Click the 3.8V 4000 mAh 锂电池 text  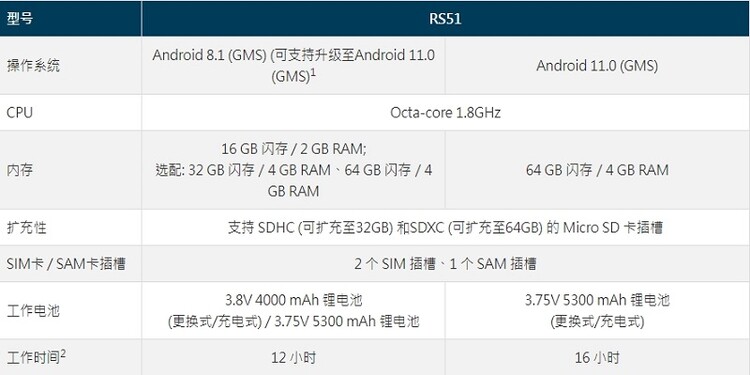point(293,300)
